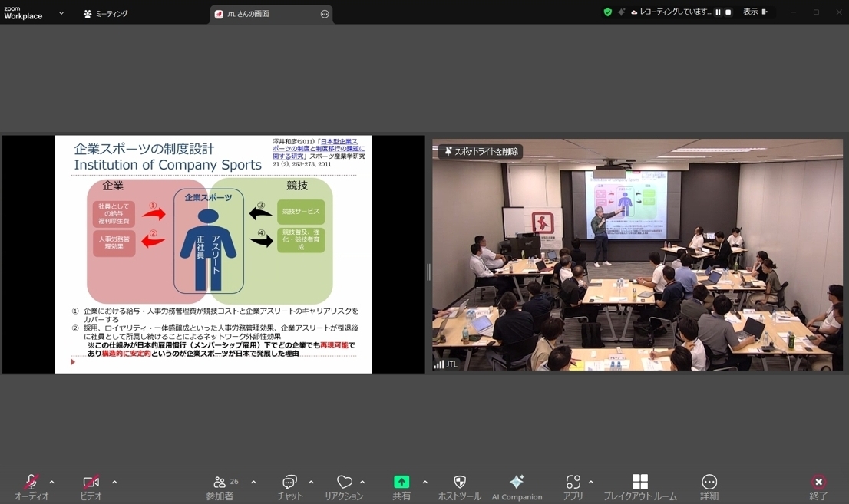Open ブレイクアウト ルーム breakout rooms
Image resolution: width=849 pixels, height=504 pixels.
[639, 483]
